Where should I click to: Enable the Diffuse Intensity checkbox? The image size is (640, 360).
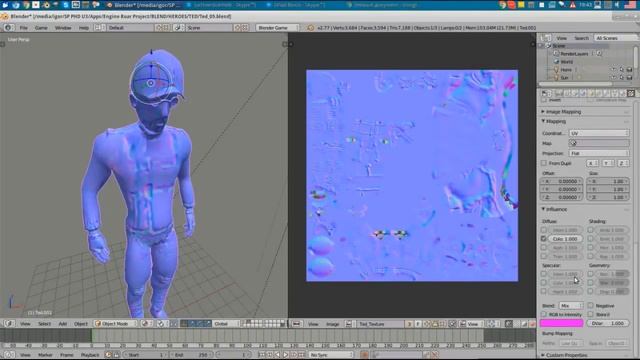pos(544,230)
